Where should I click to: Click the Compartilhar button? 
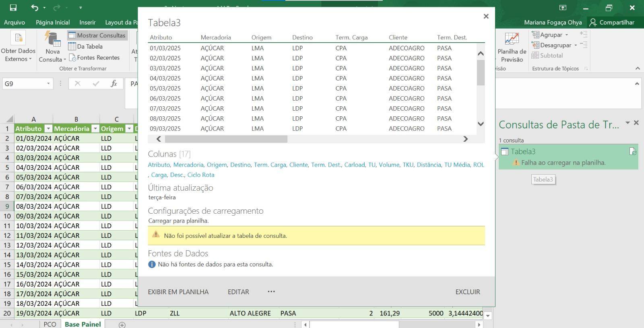point(612,23)
